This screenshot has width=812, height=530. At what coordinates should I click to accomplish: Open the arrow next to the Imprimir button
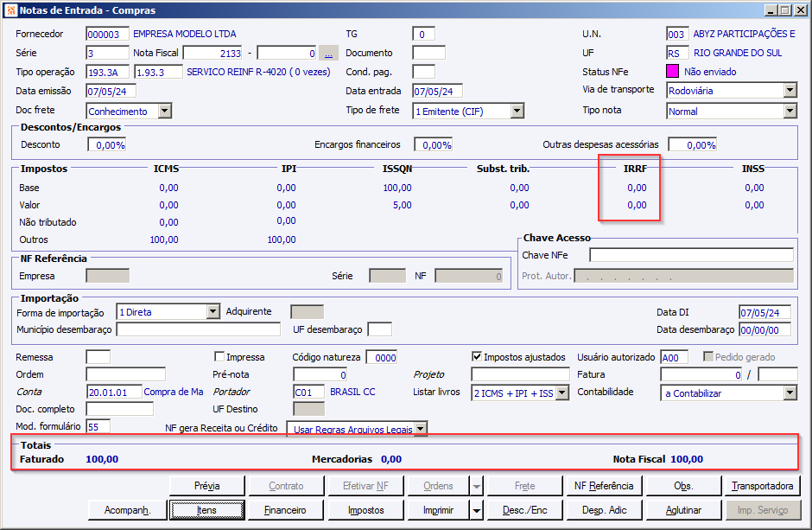click(x=477, y=510)
